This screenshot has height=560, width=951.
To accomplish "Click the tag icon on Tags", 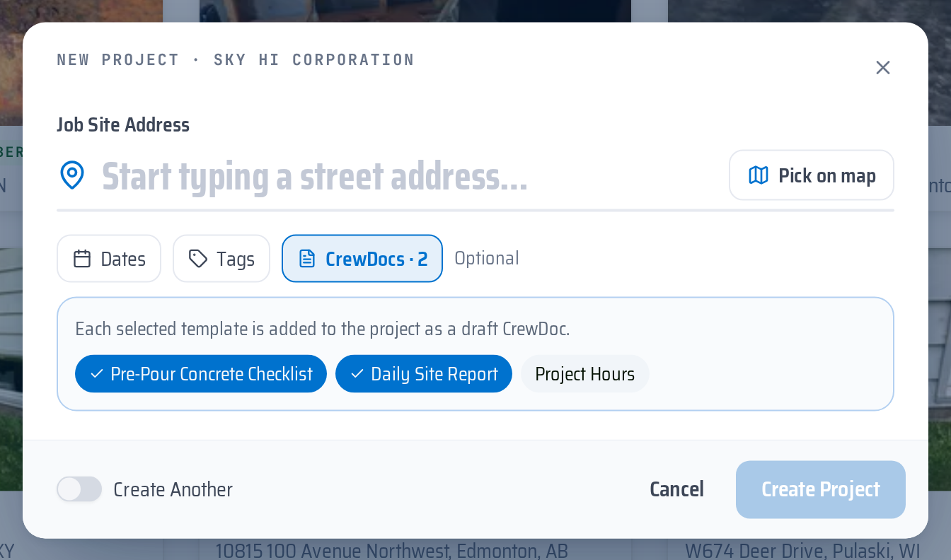I will (x=198, y=259).
